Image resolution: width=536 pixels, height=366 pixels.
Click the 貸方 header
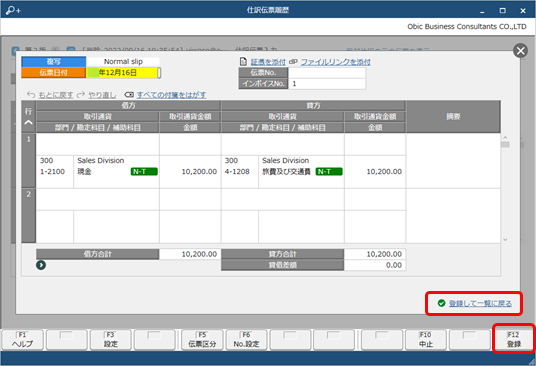point(313,106)
